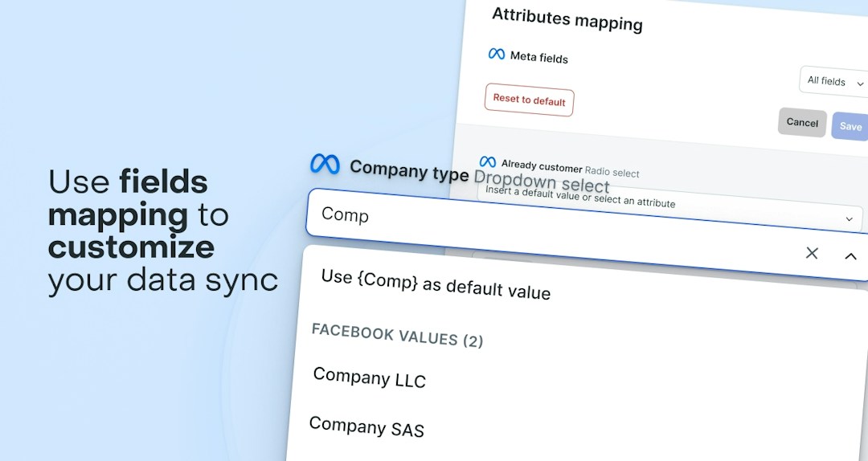Click the Company type Dropdown select label
Screen dimensions: 868x461
click(479, 175)
